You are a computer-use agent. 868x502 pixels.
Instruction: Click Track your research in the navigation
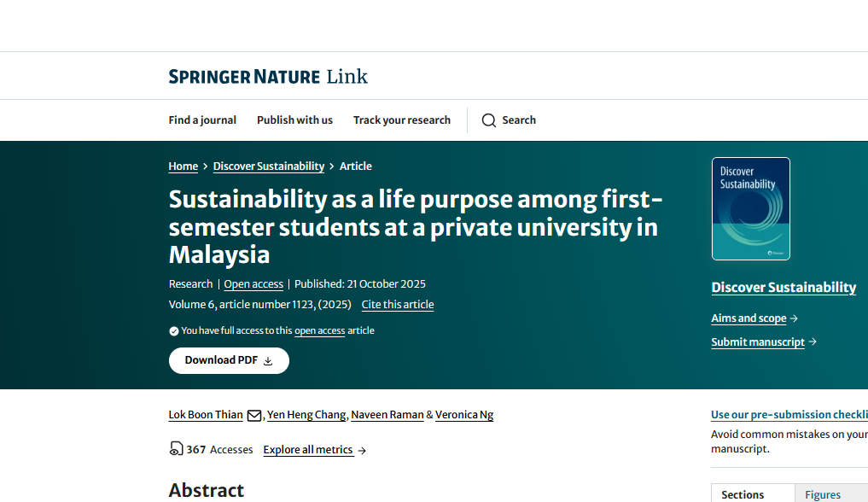(x=402, y=120)
